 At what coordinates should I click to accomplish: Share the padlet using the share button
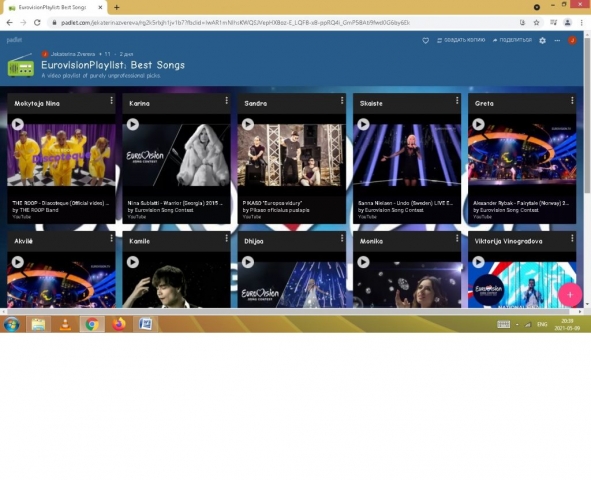coord(512,40)
